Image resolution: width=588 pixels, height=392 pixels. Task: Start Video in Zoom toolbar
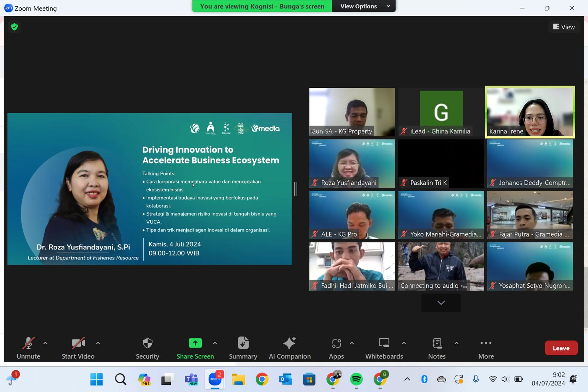tap(78, 348)
